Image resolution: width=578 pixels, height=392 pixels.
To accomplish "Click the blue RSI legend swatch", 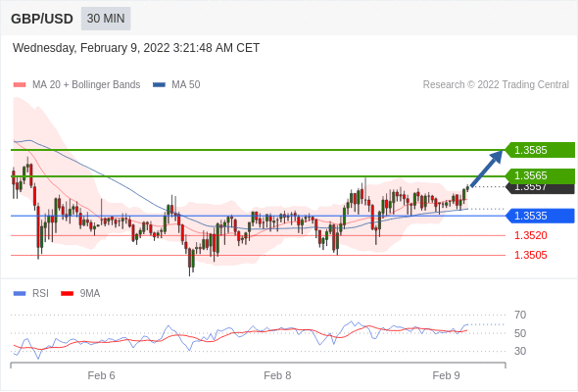I will coord(20,294).
